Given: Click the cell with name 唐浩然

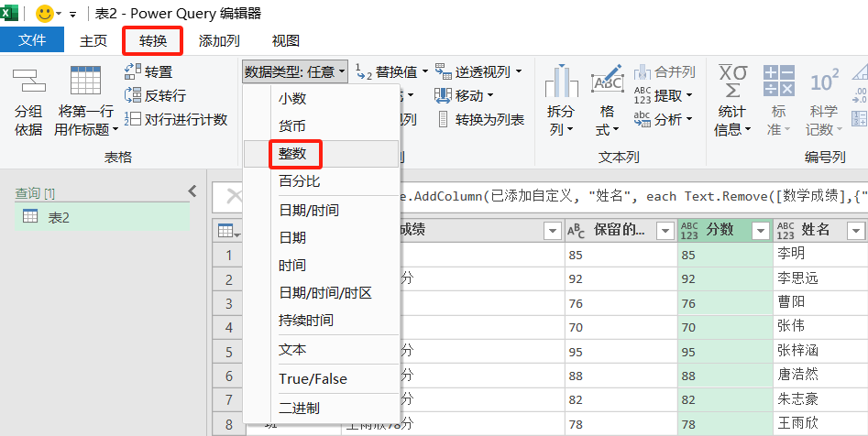Looking at the screenshot, I should pyautogui.click(x=820, y=376).
